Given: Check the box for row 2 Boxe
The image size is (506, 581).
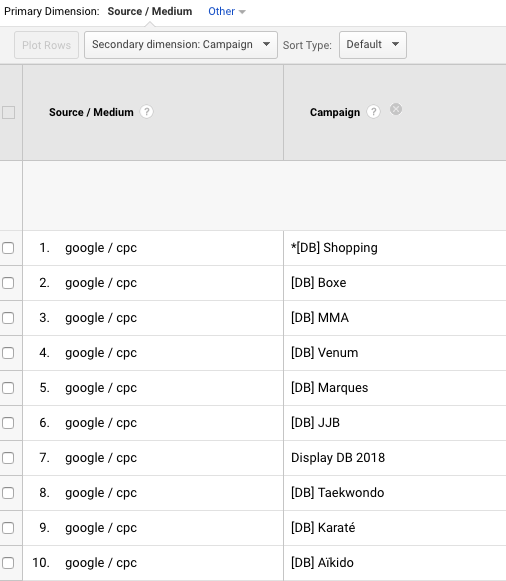Looking at the screenshot, I should 8,283.
